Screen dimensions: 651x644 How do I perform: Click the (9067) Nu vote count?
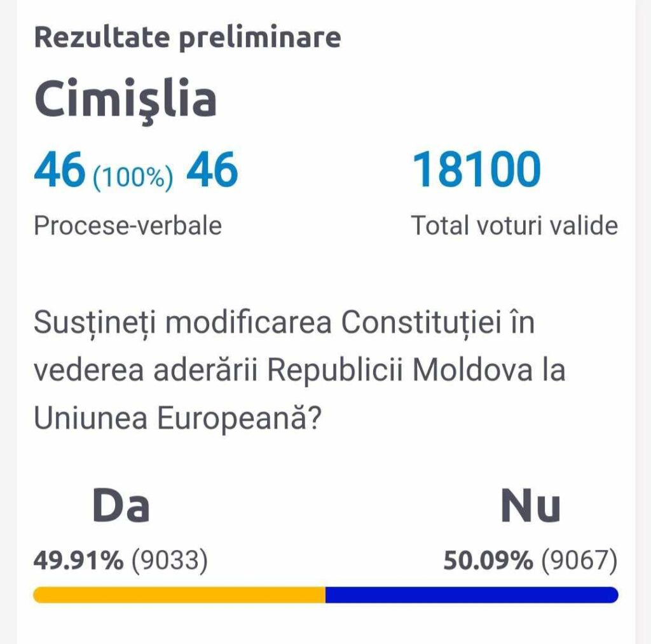tap(579, 561)
